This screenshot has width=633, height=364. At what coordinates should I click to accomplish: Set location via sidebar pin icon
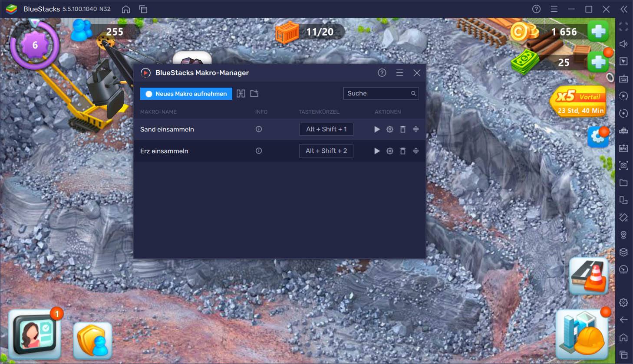[x=623, y=235]
